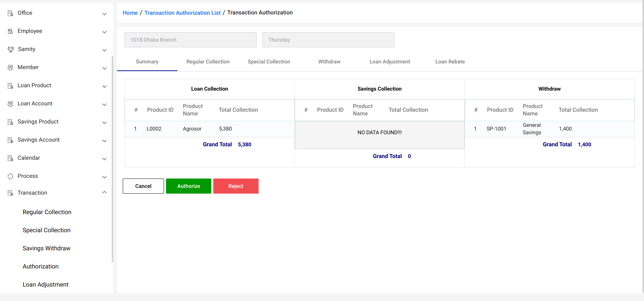Click the NO DATA FOUND!!! message
The width and height of the screenshot is (644, 301).
380,133
